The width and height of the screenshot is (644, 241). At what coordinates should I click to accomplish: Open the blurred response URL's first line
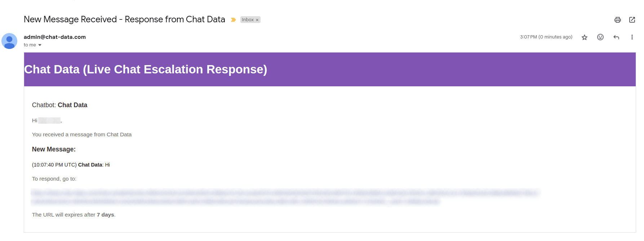click(285, 193)
